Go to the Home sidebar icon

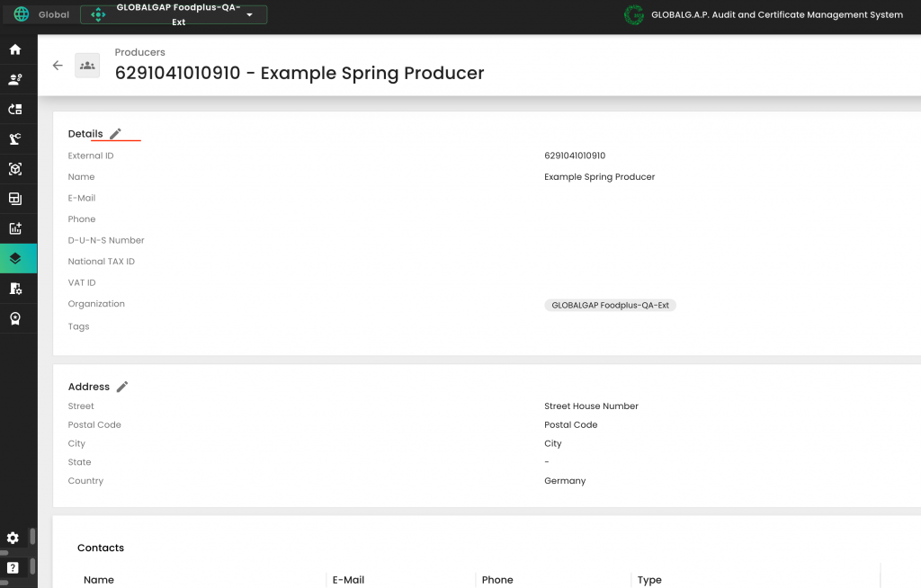(x=14, y=49)
